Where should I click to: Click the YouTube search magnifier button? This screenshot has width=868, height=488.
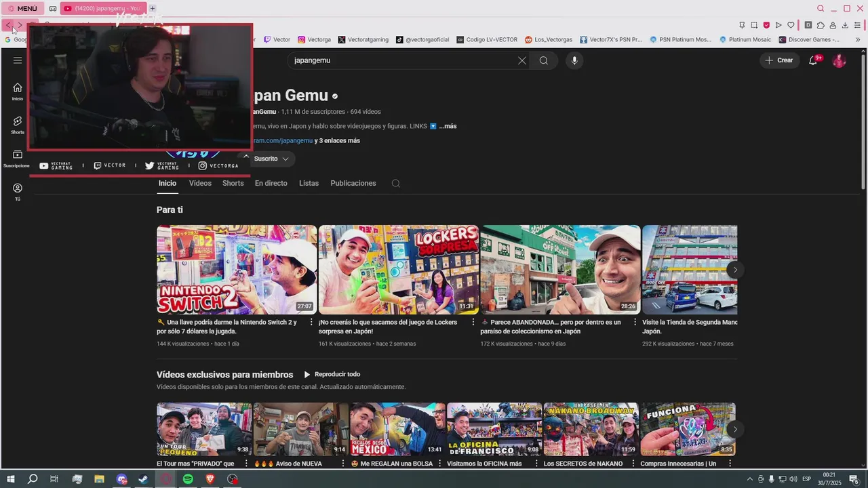pos(544,60)
